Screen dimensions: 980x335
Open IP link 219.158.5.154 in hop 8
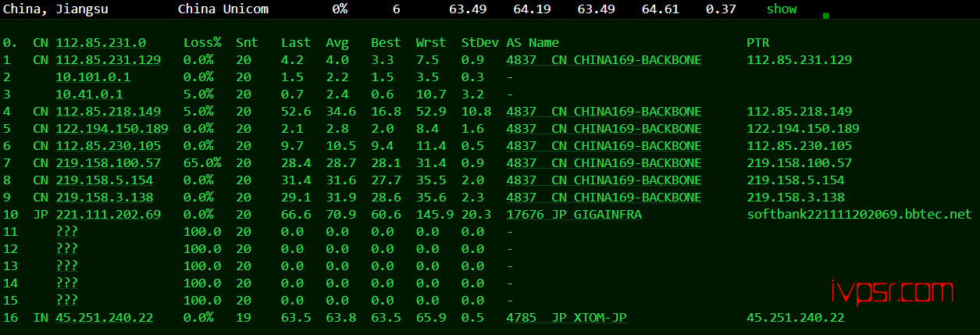tap(105, 180)
